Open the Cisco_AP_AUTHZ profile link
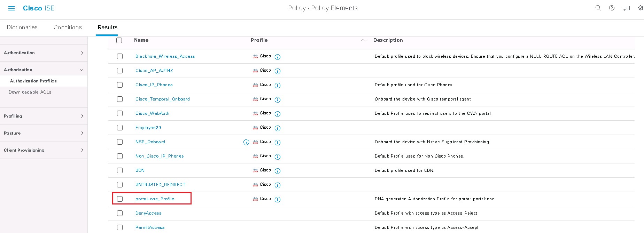The width and height of the screenshot is (644, 233). point(154,71)
